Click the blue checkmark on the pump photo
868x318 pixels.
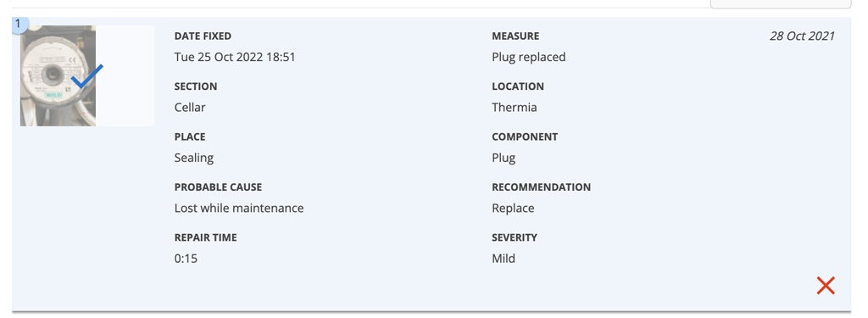point(87,76)
